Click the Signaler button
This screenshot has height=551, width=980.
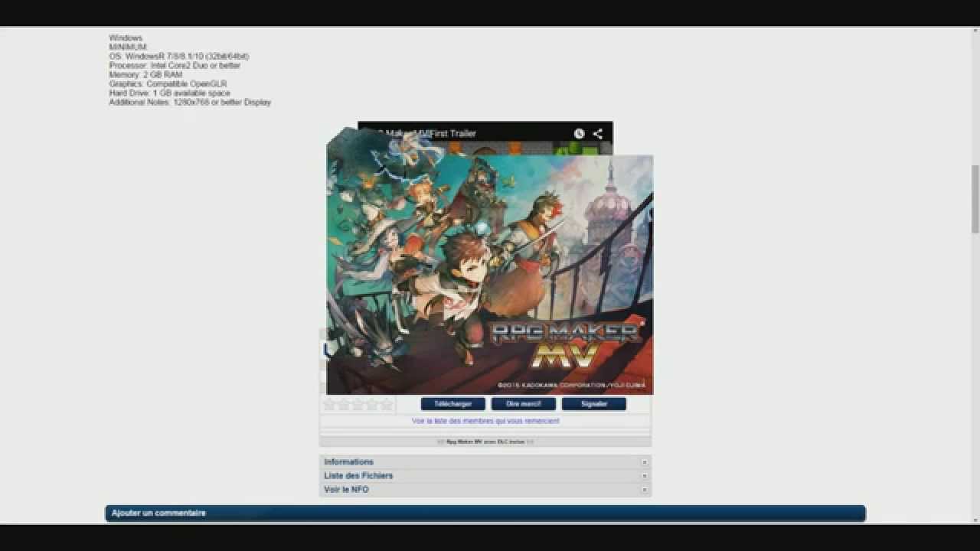[x=594, y=404]
